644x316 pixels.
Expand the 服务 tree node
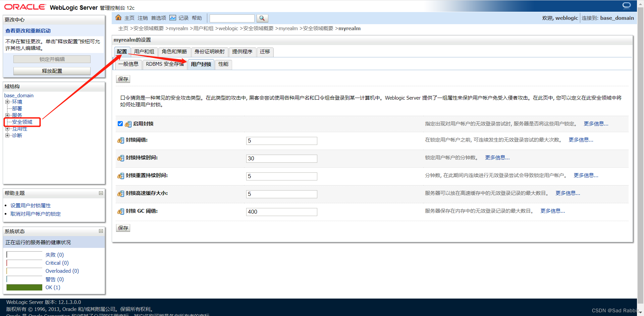pyautogui.click(x=7, y=115)
